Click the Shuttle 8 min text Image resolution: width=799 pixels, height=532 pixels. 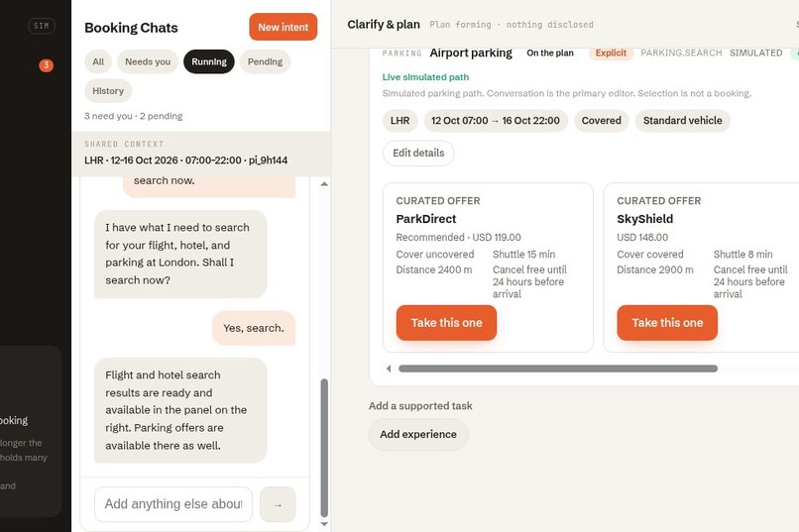click(742, 254)
